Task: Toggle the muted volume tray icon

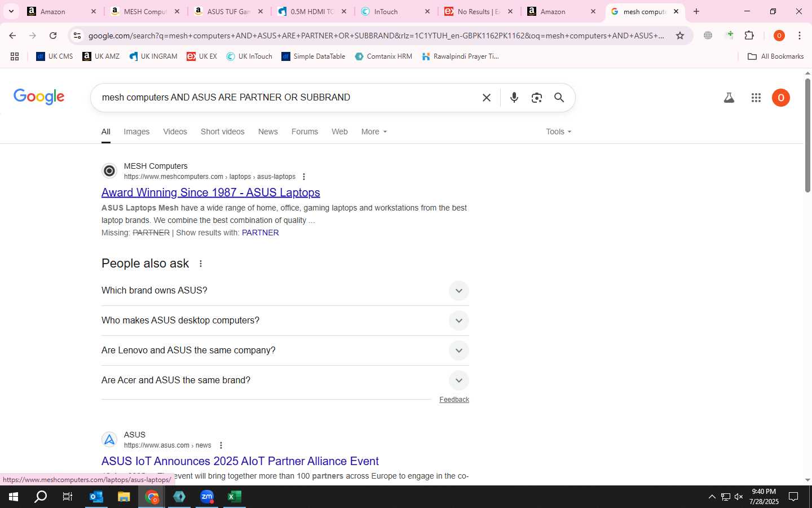Action: point(739,497)
